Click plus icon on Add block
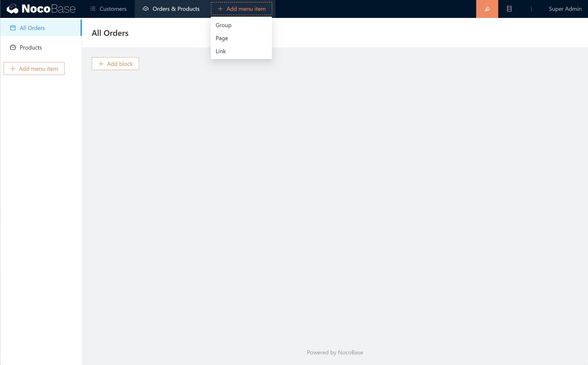The image size is (588, 365). tap(101, 64)
